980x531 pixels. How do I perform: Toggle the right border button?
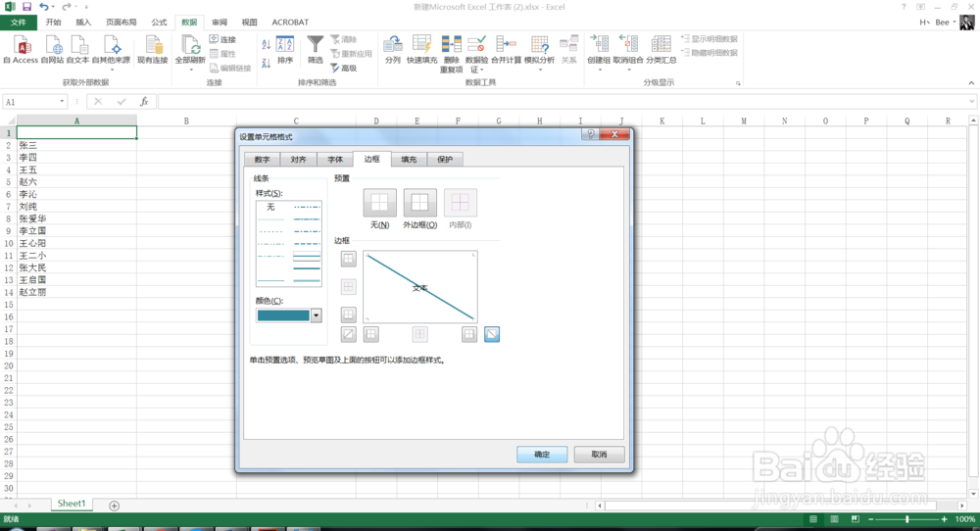coord(469,334)
